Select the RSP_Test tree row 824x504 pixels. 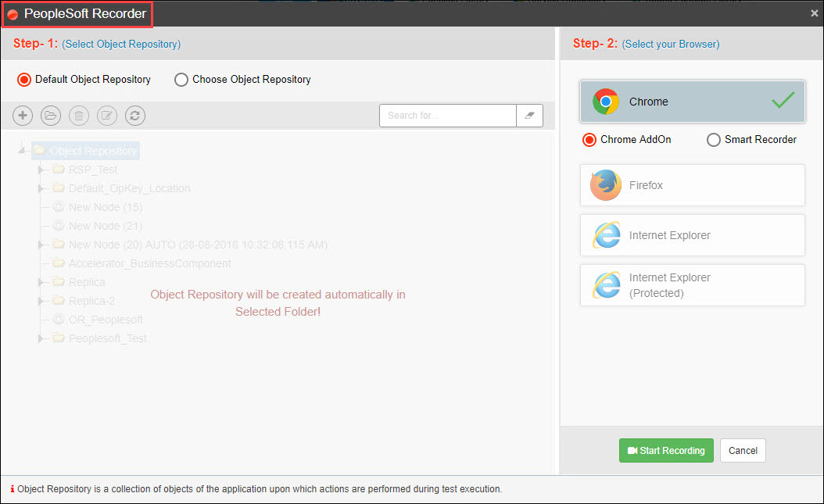(x=85, y=170)
